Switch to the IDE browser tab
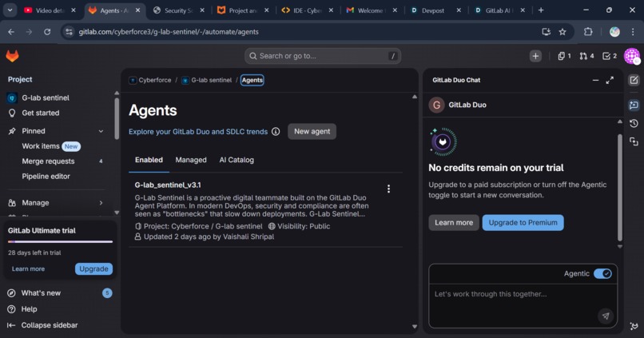The height and width of the screenshot is (338, 644). [x=307, y=10]
